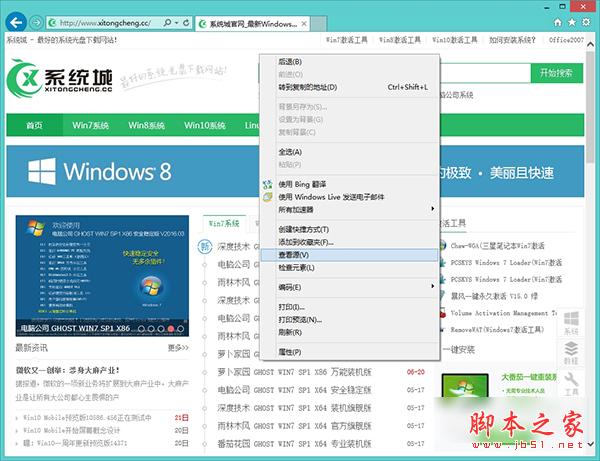Choose 打印(I)... menu entry
This screenshot has height=461, width=600.
coord(349,307)
